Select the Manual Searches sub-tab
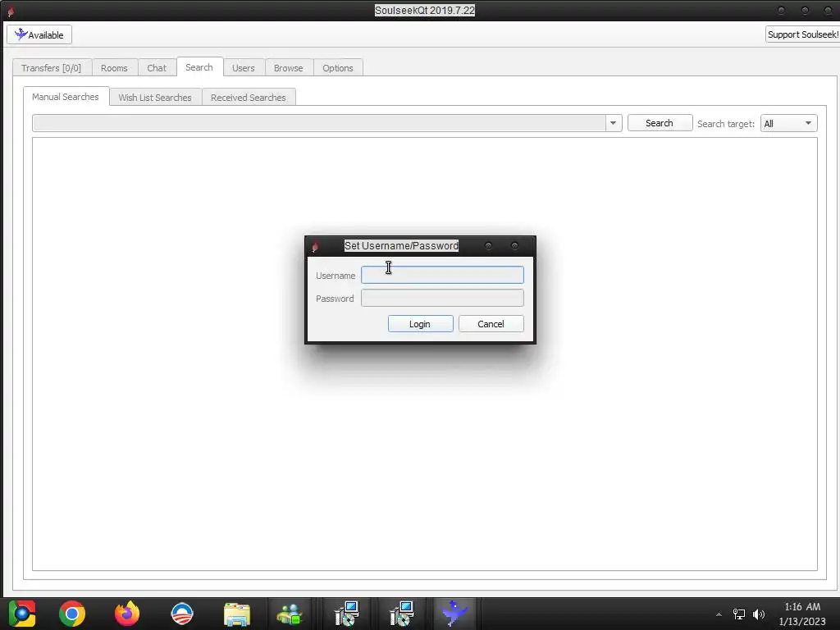Screen dimensions: 840x630 [66, 97]
